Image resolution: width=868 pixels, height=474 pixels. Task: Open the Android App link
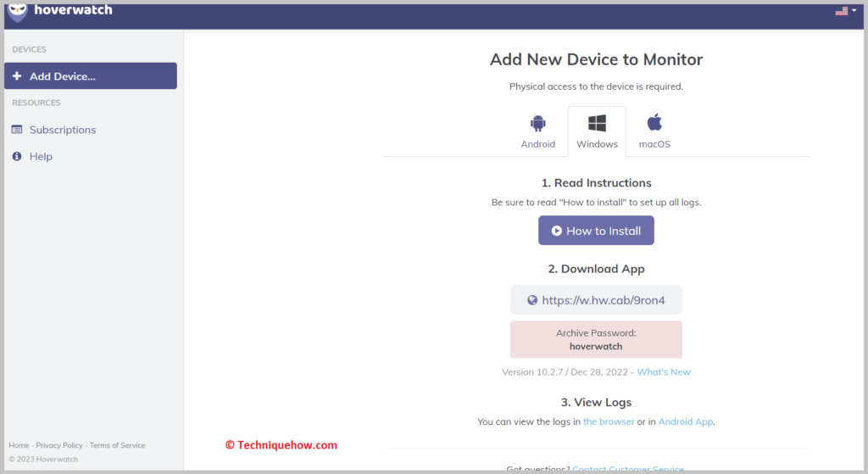685,421
